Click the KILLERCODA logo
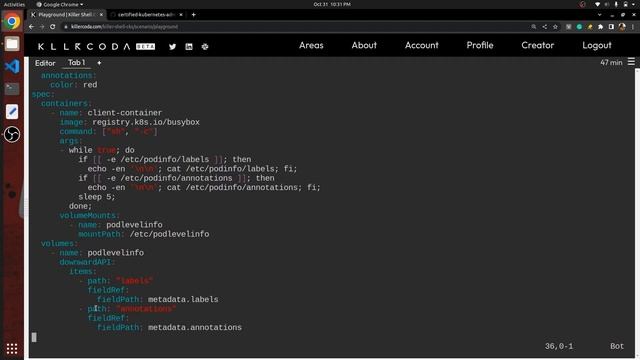The image size is (640, 360). 96,47
